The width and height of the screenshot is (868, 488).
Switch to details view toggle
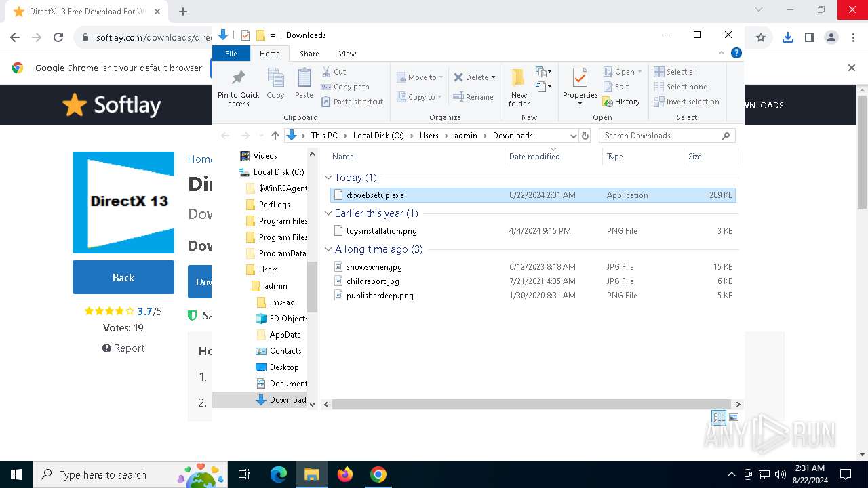click(x=719, y=418)
